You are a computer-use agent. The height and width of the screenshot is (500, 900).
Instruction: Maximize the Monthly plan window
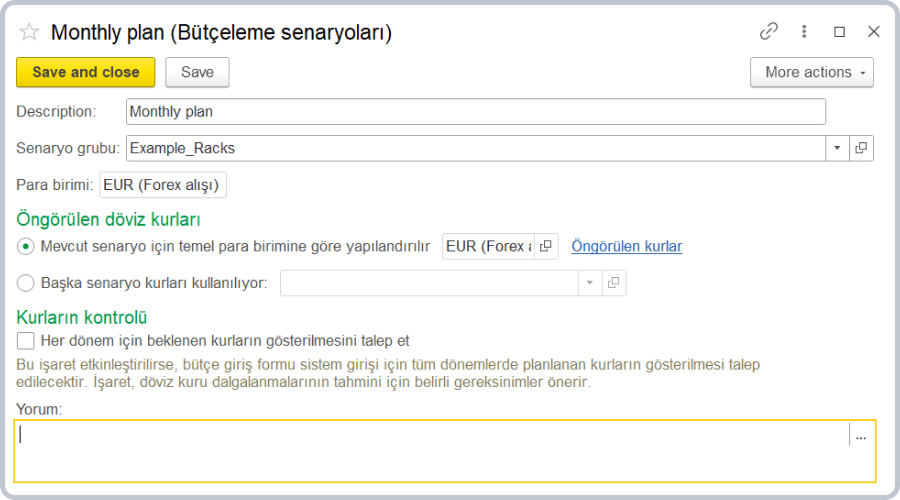pyautogui.click(x=839, y=32)
